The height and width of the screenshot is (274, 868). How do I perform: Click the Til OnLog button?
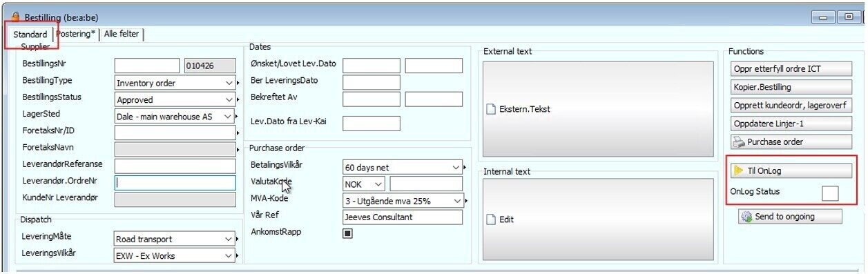tap(791, 170)
